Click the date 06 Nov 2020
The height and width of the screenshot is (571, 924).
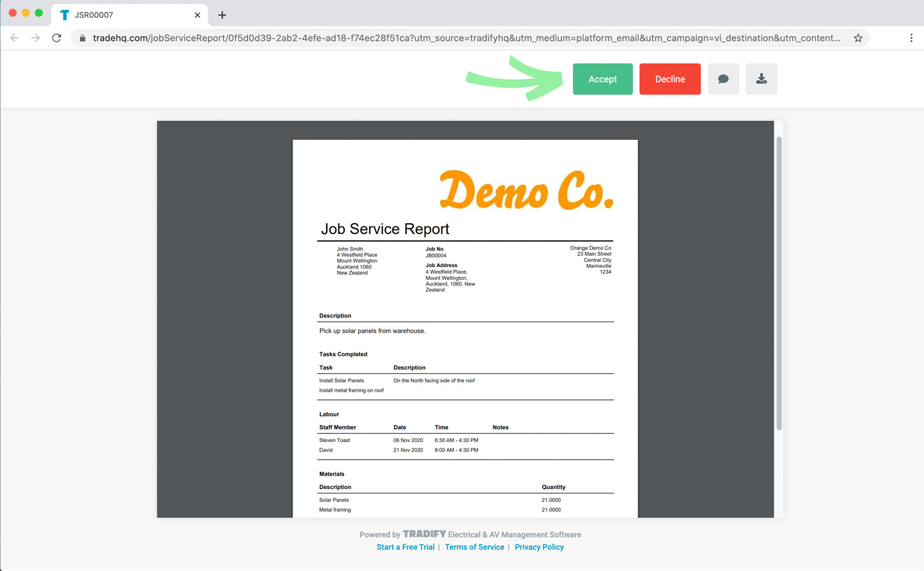tap(408, 440)
